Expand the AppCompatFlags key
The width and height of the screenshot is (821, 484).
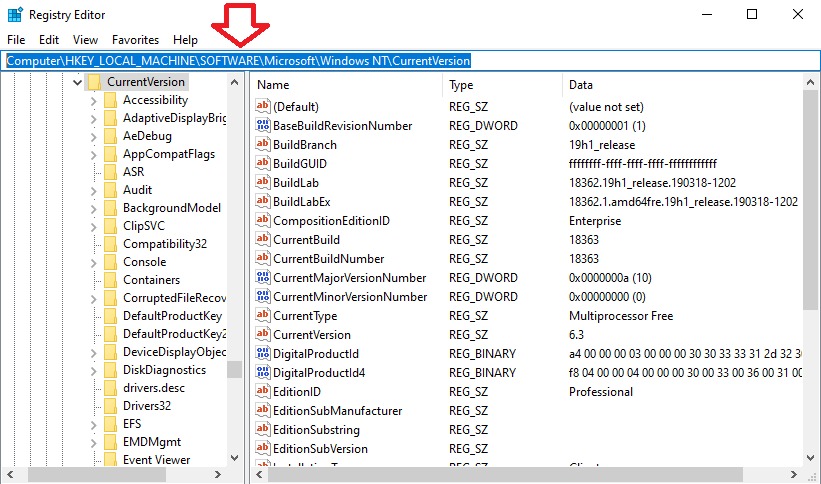pos(94,154)
